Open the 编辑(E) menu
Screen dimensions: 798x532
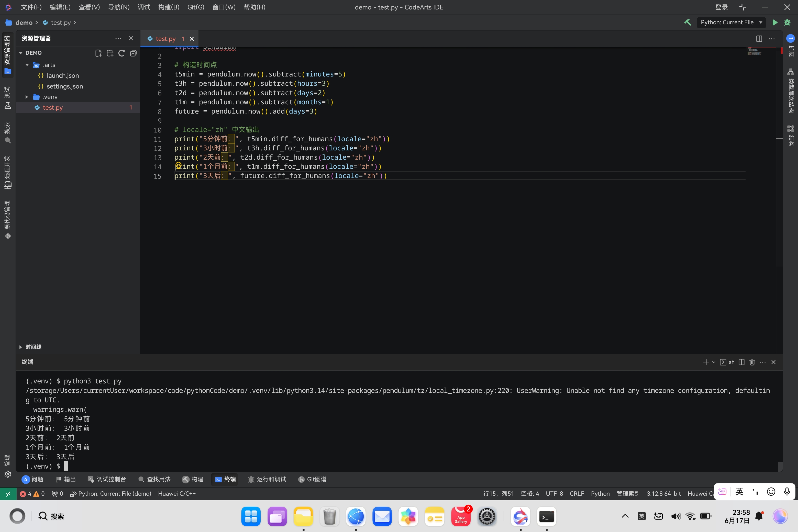click(60, 7)
